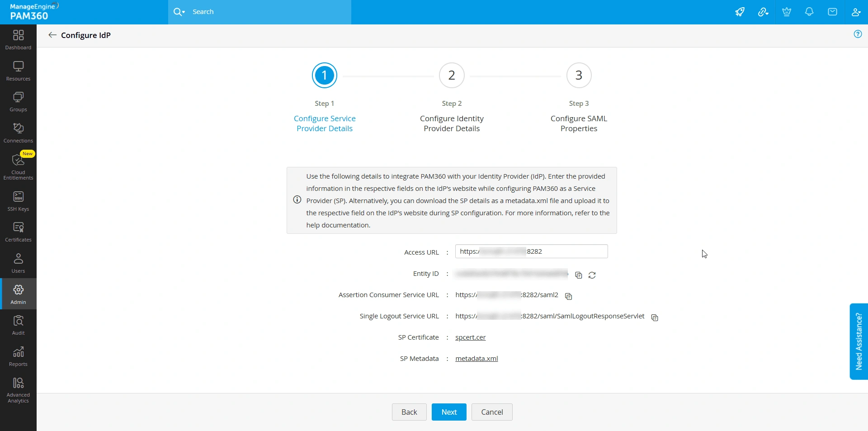Copy the Single Logout Service URL

click(654, 317)
